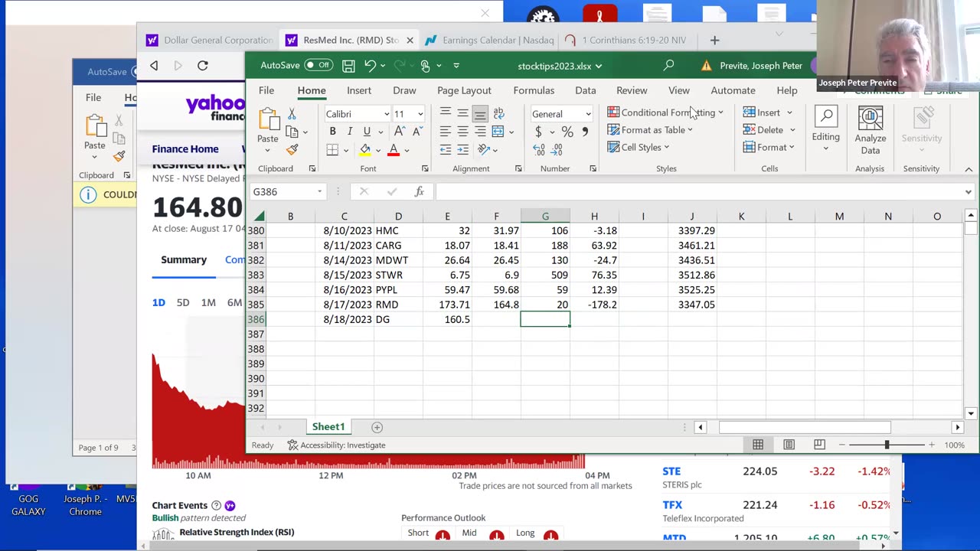
Task: Open Finance Home link on Yahoo
Action: (185, 148)
